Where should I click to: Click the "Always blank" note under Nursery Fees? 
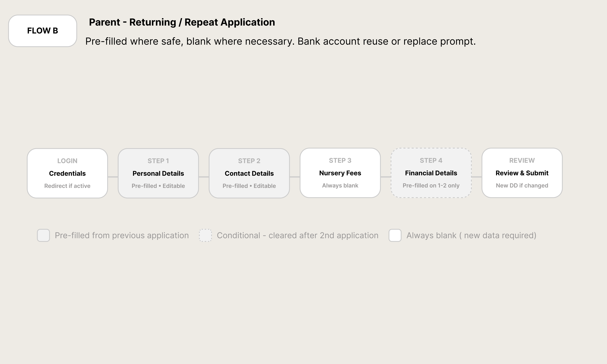point(340,186)
